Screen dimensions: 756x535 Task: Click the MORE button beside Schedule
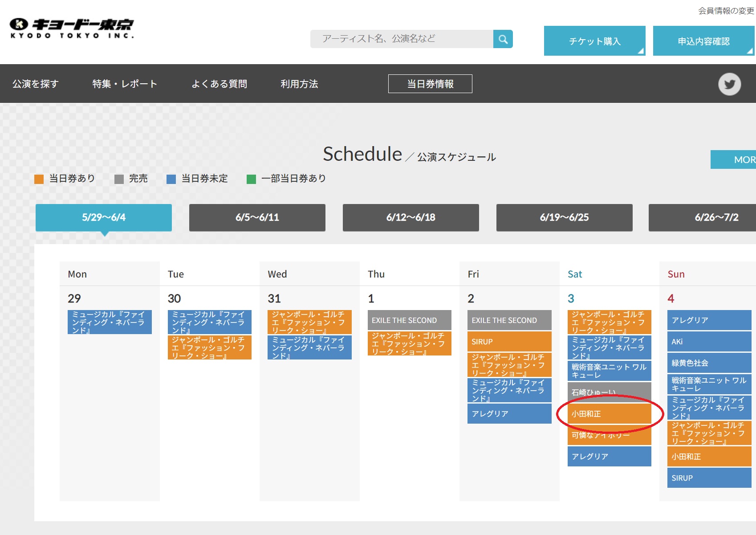[733, 159]
